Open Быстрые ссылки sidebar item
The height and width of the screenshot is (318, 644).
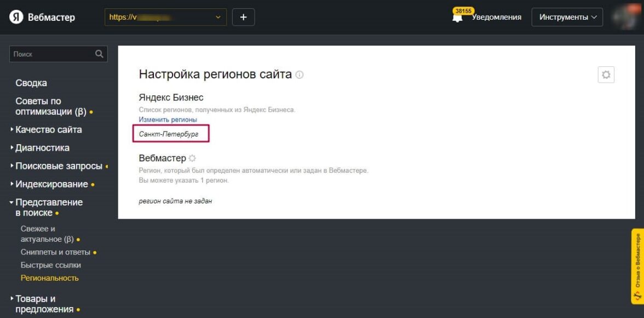[x=51, y=265]
